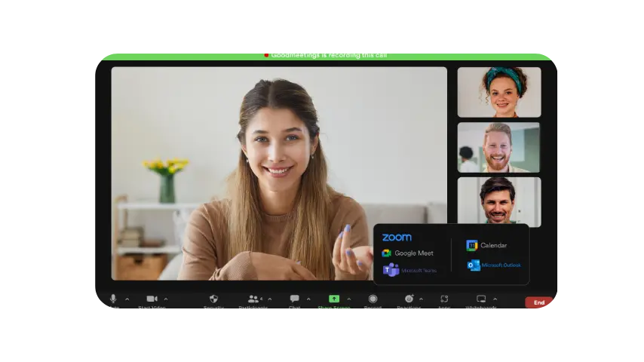Image resolution: width=644 pixels, height=362 pixels.
Task: Click the recording notification banner text
Action: click(329, 56)
